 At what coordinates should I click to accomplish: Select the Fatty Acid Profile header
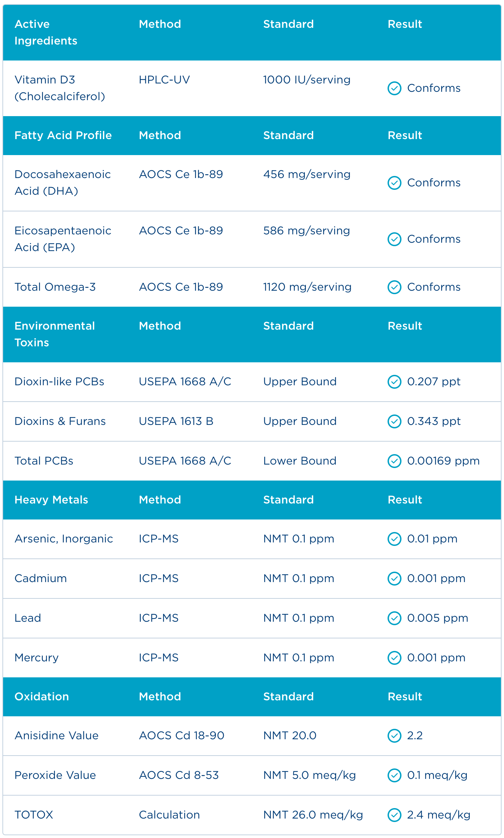coord(63,135)
